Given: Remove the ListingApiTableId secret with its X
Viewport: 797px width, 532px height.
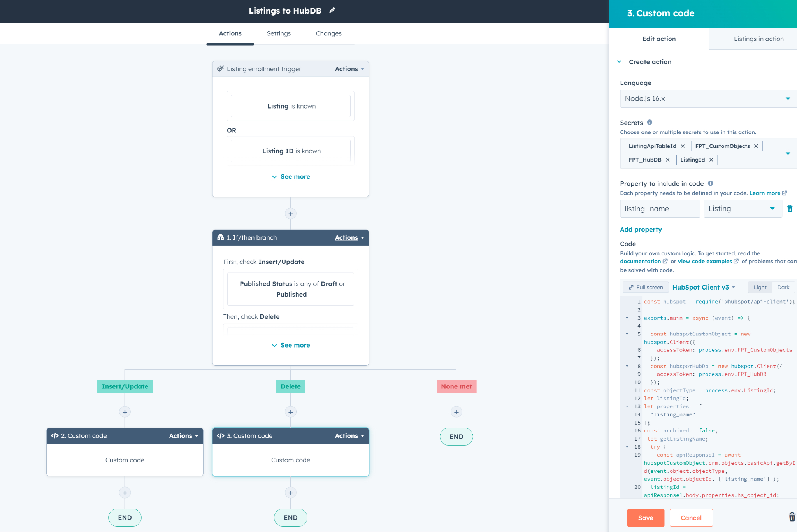Looking at the screenshot, I should pos(683,146).
